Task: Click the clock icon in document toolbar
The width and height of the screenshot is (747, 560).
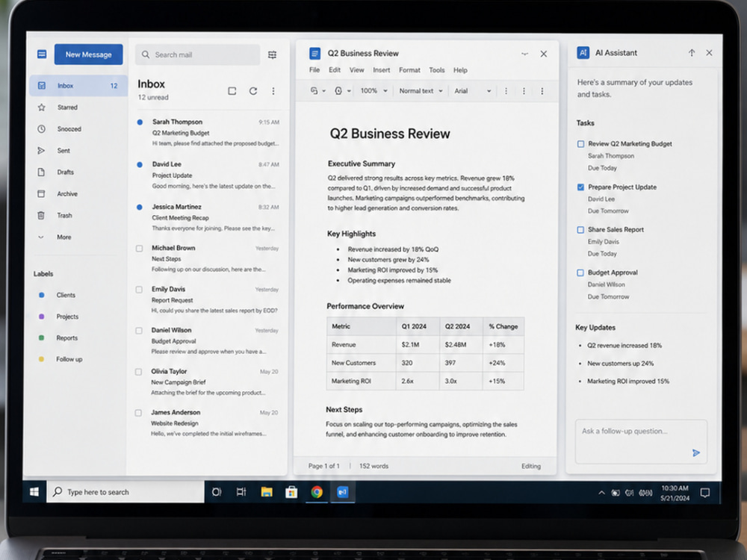Action: pyautogui.click(x=338, y=91)
